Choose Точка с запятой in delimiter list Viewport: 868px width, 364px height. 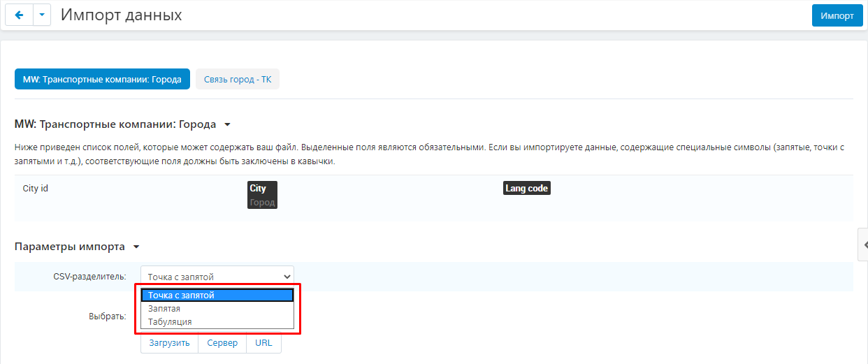(x=217, y=296)
